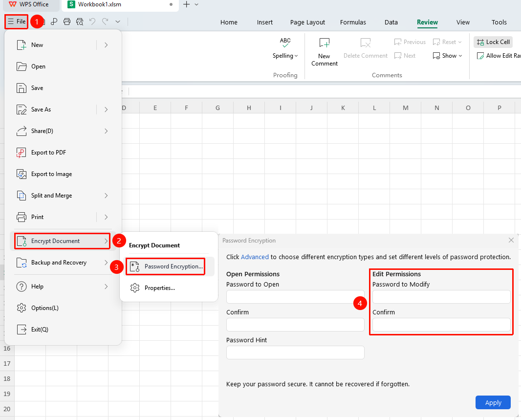Click Encrypt Document menu entry
This screenshot has width=521, height=420.
[x=63, y=241]
